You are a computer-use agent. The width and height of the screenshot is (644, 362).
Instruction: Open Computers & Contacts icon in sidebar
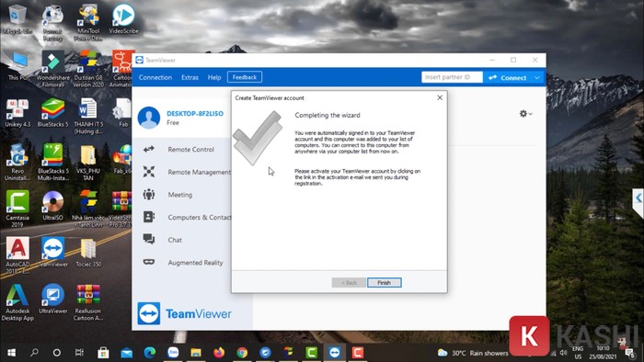(x=149, y=217)
